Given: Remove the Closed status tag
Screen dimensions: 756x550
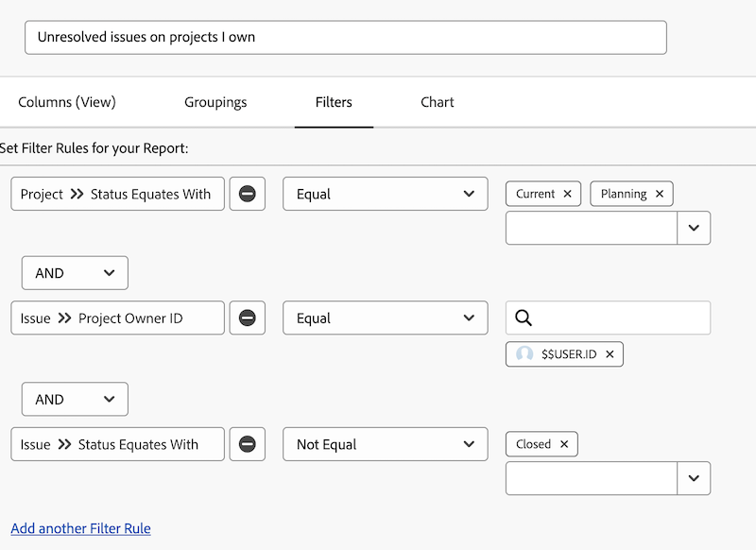Looking at the screenshot, I should [564, 444].
